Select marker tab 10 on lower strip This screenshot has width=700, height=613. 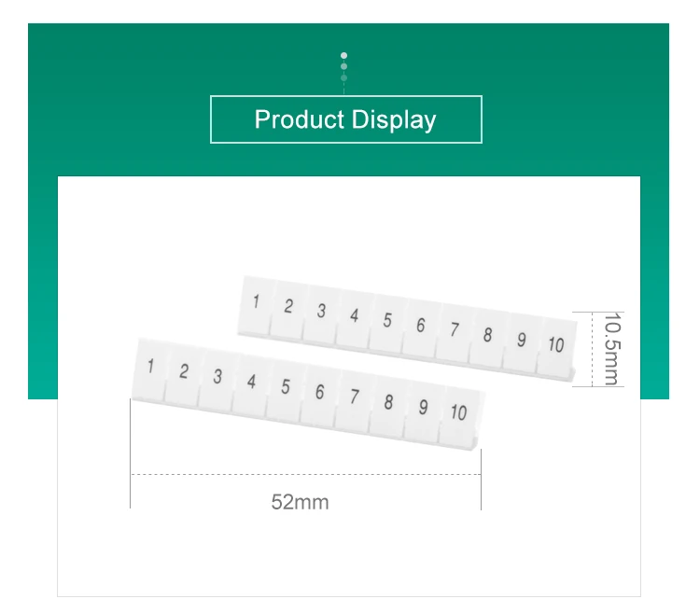click(x=458, y=415)
